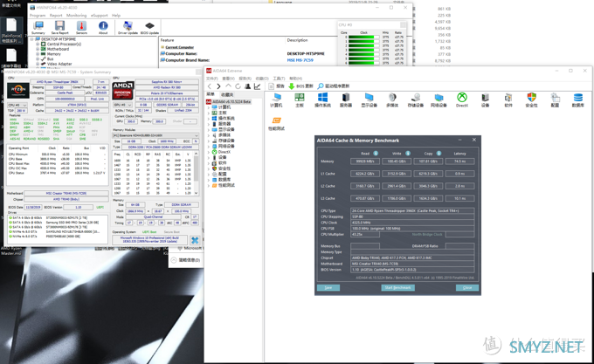The width and height of the screenshot is (594, 364).
Task: Click the 'MSI MS-7C59' brand name link
Action: 300,60
